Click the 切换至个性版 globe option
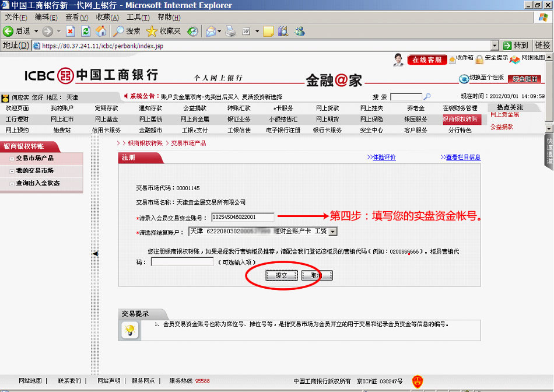 pos(482,78)
